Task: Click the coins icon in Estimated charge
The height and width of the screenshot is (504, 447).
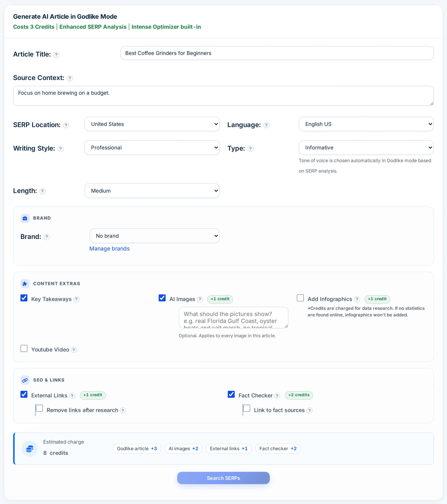Action: coord(30,449)
